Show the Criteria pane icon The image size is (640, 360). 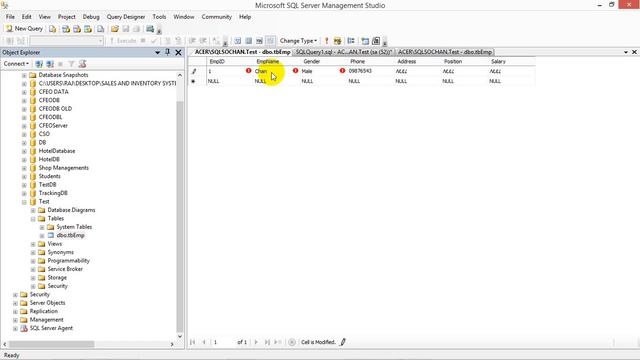click(x=248, y=41)
